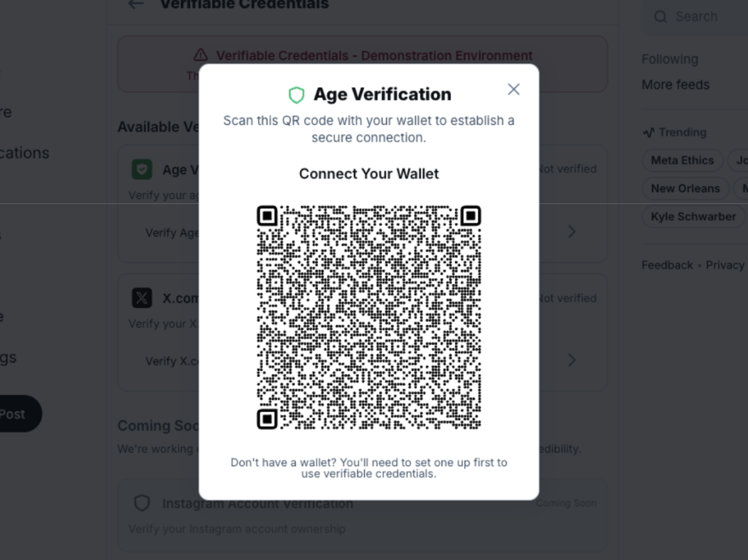Image resolution: width=748 pixels, height=560 pixels.
Task: Select the Meta Ethics trending topic
Action: tap(682, 160)
